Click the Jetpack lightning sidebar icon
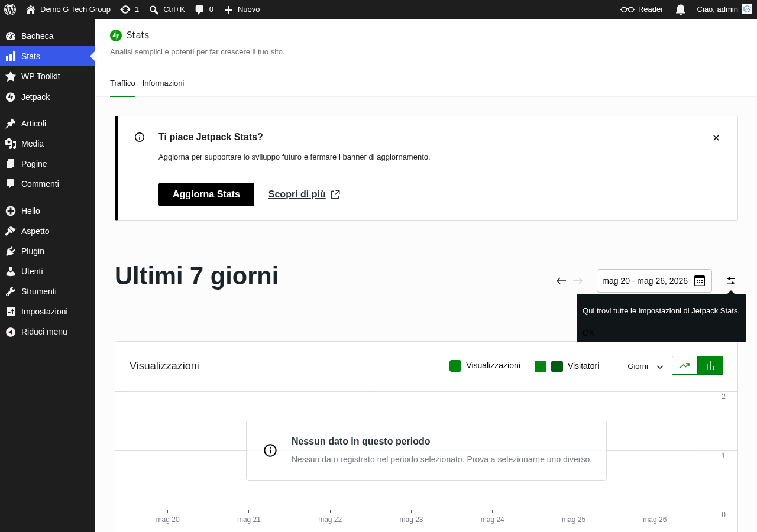This screenshot has height=532, width=757. coord(11,97)
